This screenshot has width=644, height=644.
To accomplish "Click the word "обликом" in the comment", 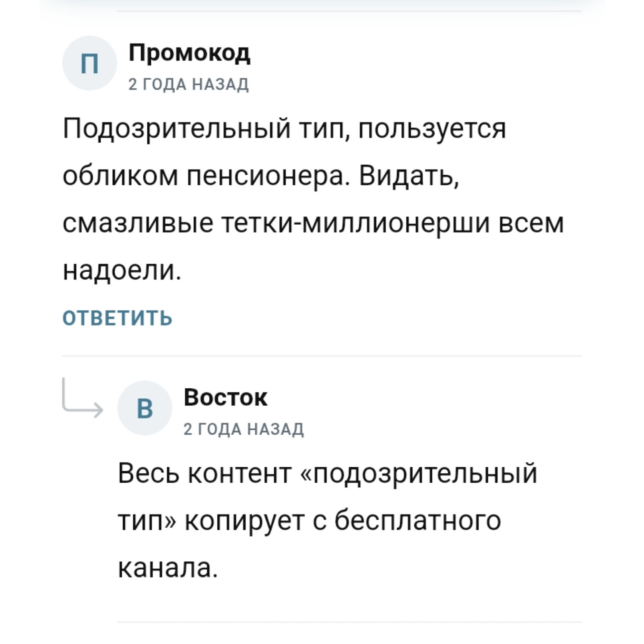I will point(120,176).
